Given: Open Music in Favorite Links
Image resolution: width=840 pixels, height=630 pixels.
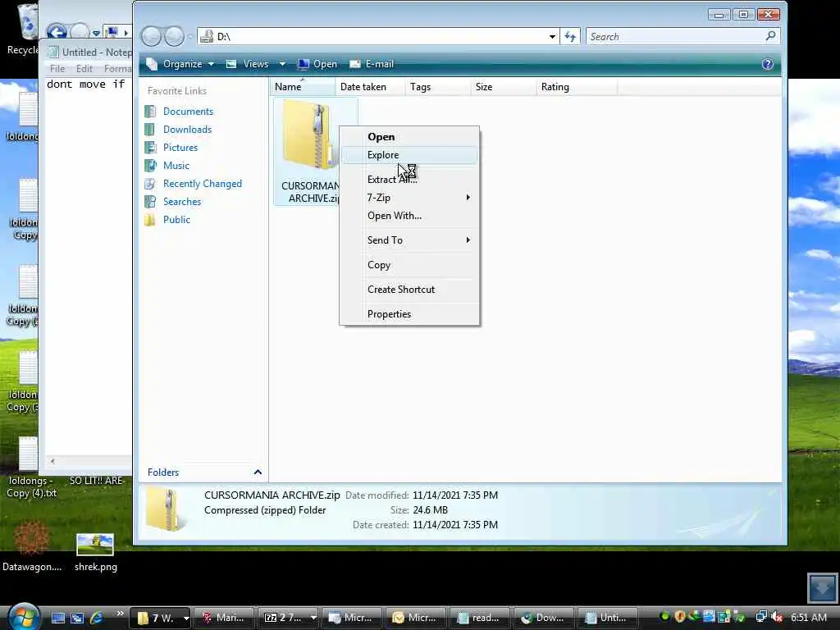Looking at the screenshot, I should click(x=176, y=166).
